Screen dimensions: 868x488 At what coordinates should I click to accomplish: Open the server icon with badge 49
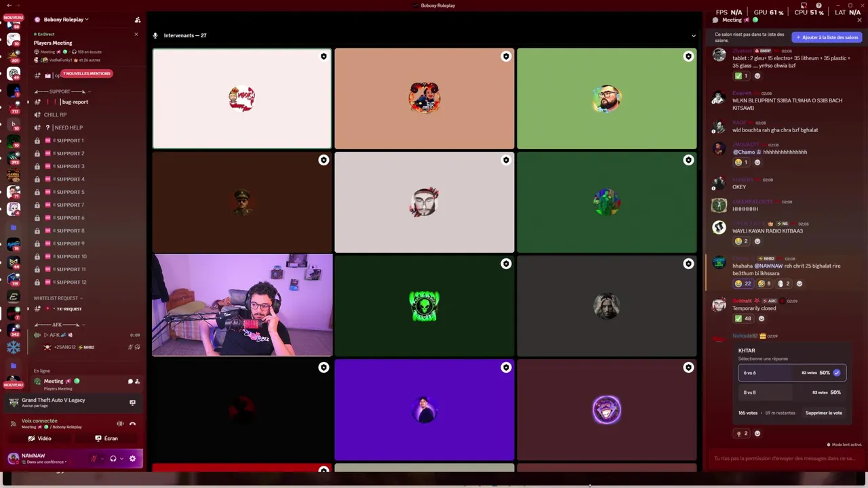coord(14,74)
